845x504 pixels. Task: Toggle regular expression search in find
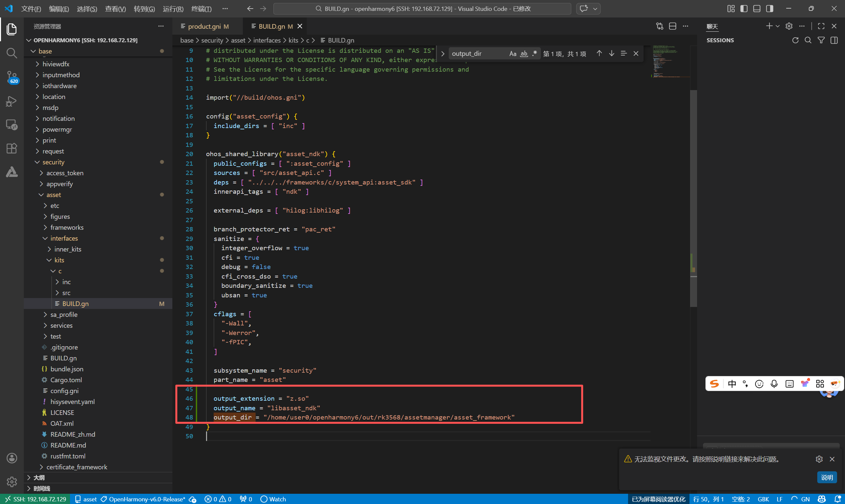pos(535,54)
